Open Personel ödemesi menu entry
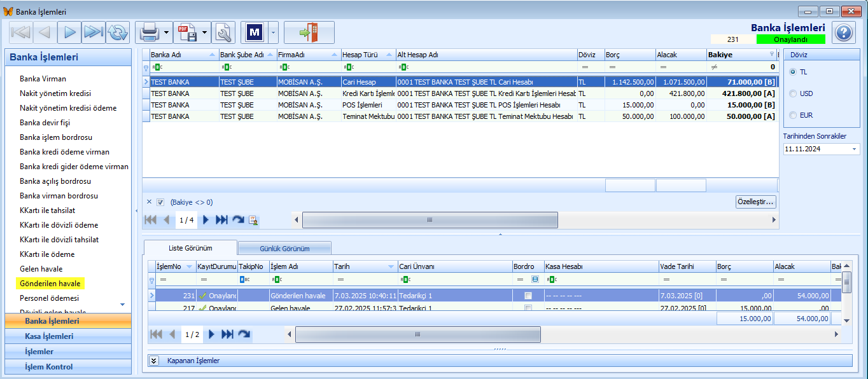868x379 pixels. (50, 298)
